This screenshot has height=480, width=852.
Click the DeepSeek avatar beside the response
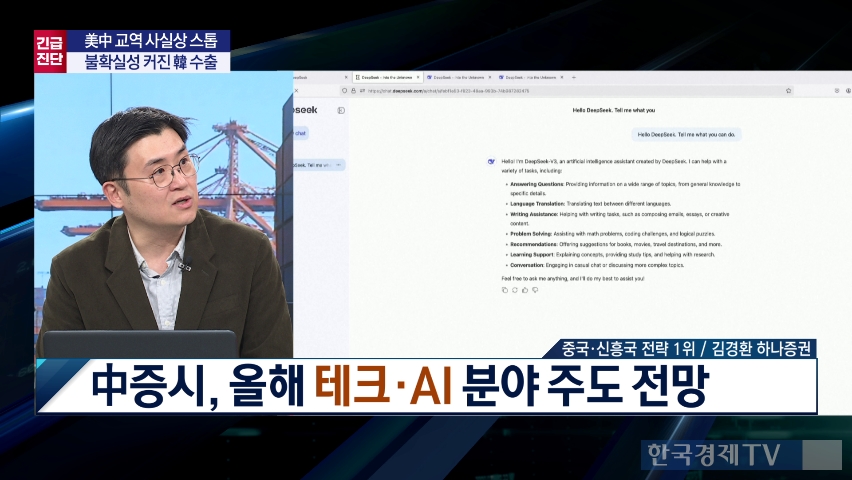[490, 160]
